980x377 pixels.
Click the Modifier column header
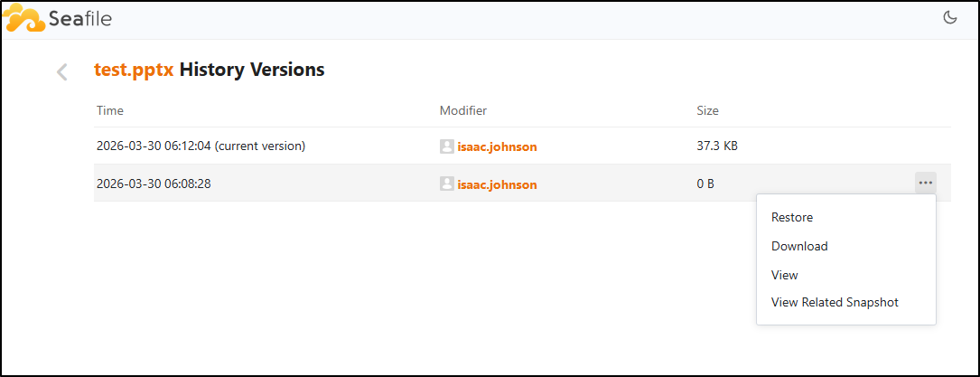(x=463, y=111)
